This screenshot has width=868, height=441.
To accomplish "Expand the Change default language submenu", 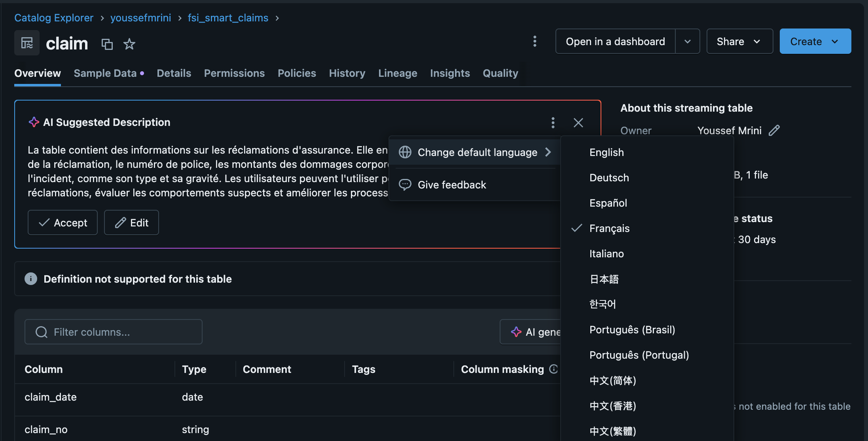I will point(475,152).
